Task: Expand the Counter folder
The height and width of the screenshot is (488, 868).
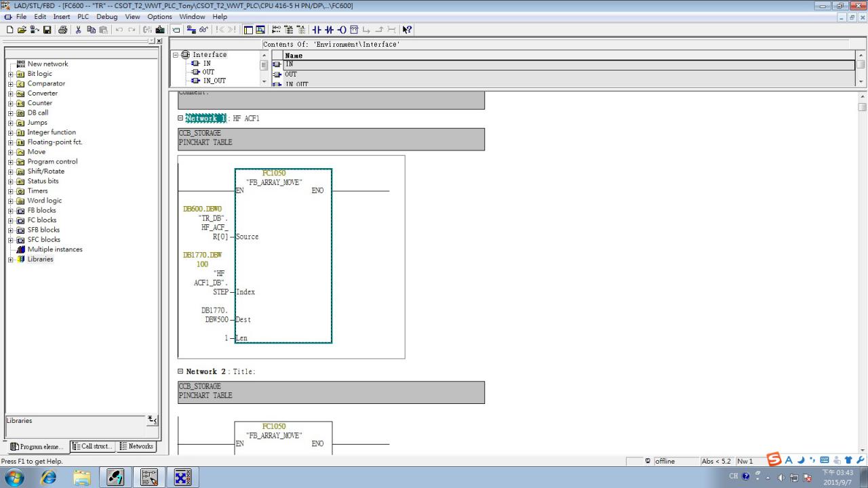Action: [x=10, y=103]
